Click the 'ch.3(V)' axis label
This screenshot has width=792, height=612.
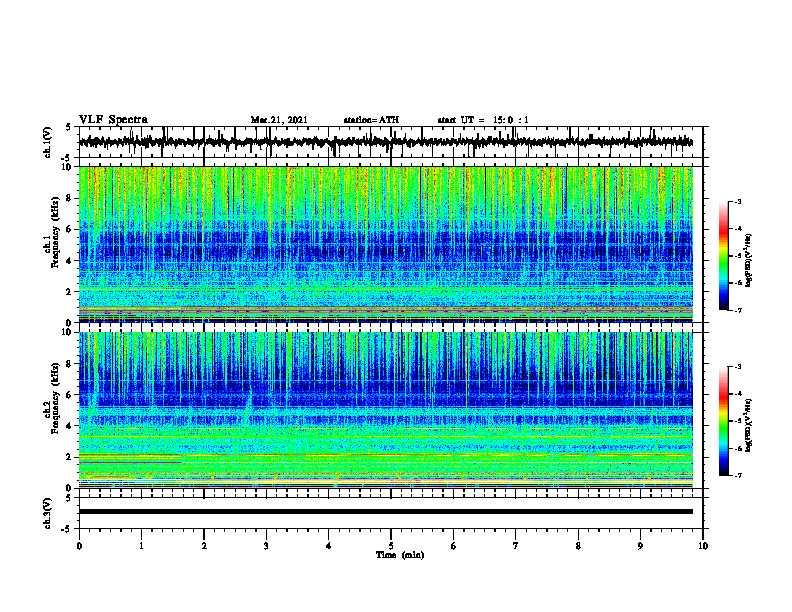48,514
